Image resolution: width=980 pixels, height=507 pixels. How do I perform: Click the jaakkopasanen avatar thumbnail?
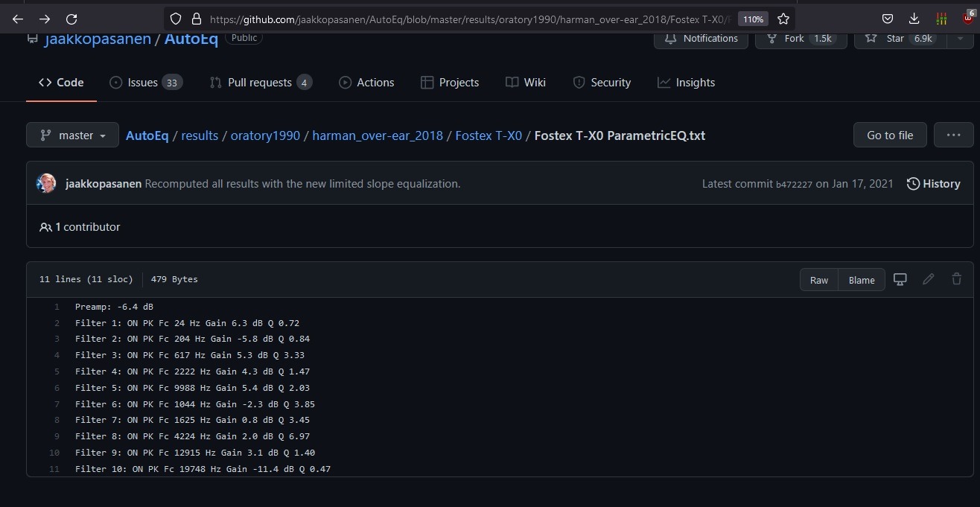(x=46, y=183)
